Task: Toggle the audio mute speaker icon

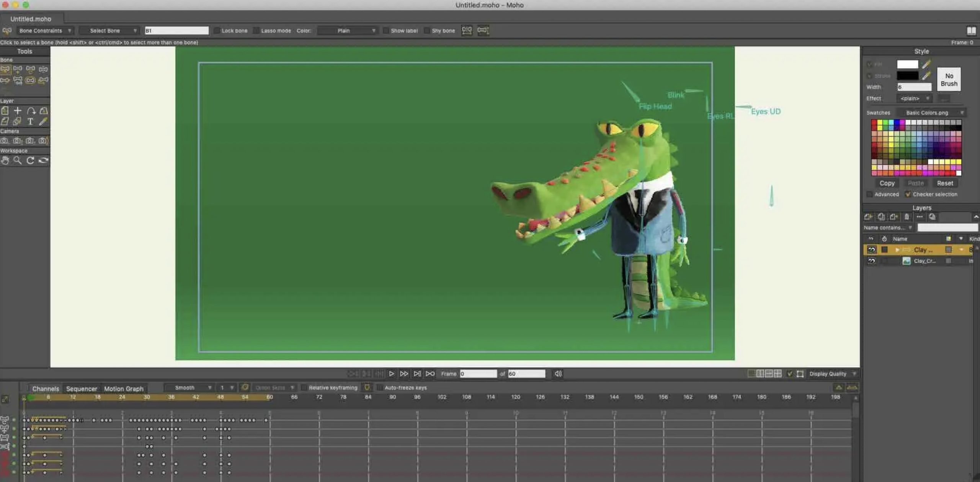Action: tap(558, 374)
